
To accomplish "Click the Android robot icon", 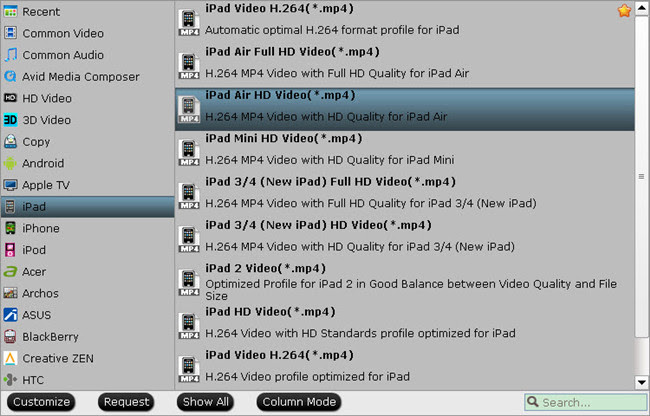I will coord(10,163).
